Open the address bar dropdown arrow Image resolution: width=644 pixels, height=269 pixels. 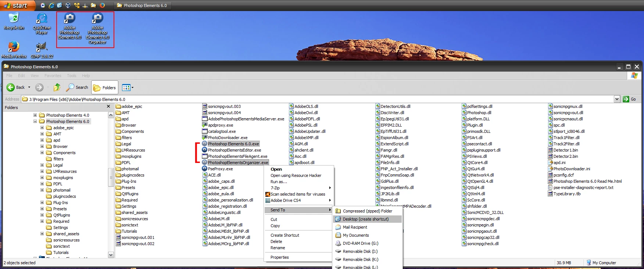coord(617,99)
